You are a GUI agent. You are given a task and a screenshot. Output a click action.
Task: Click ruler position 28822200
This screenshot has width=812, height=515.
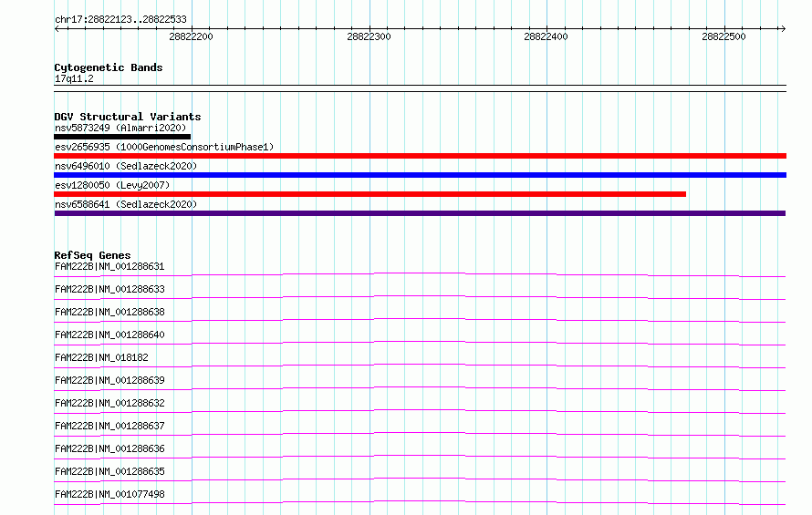tap(191, 36)
